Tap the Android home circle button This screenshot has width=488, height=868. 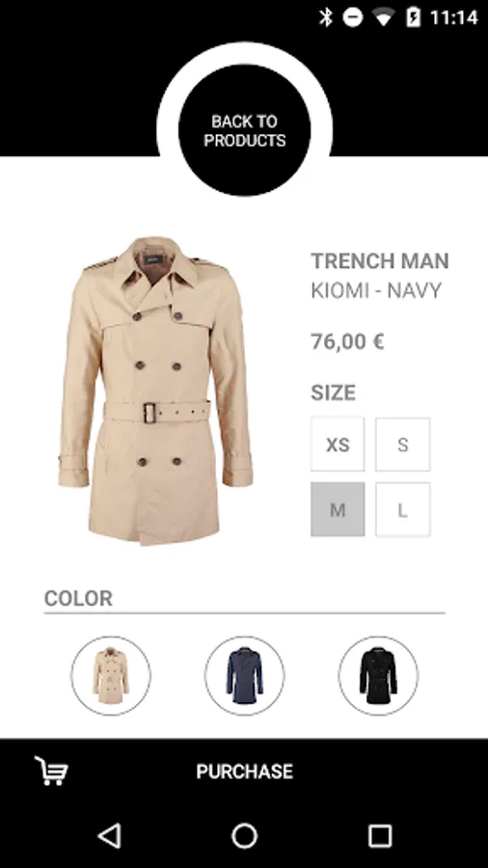click(244, 835)
